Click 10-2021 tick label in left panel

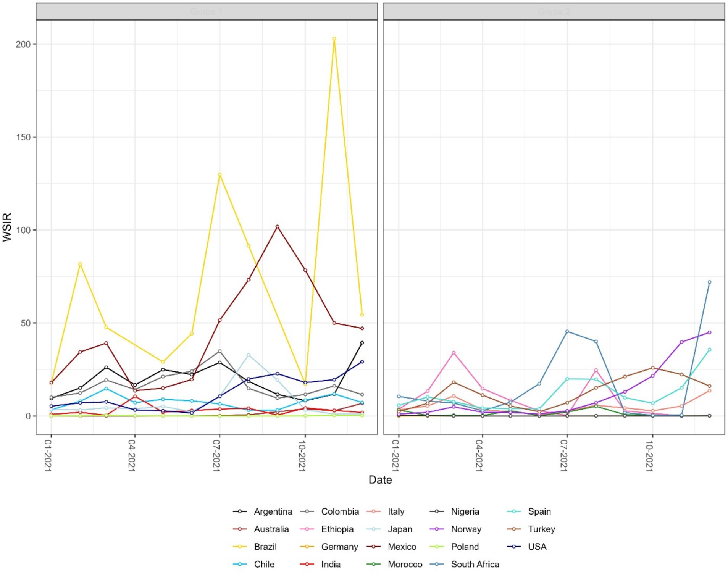click(x=302, y=455)
